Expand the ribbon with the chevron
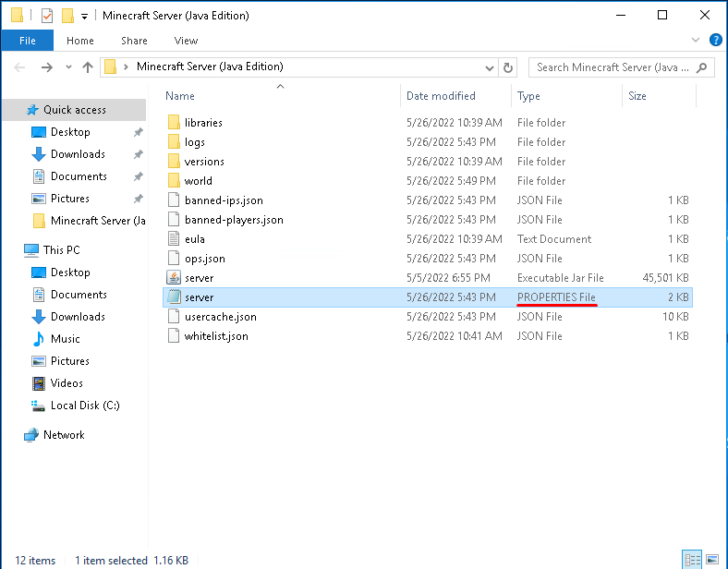 point(695,40)
